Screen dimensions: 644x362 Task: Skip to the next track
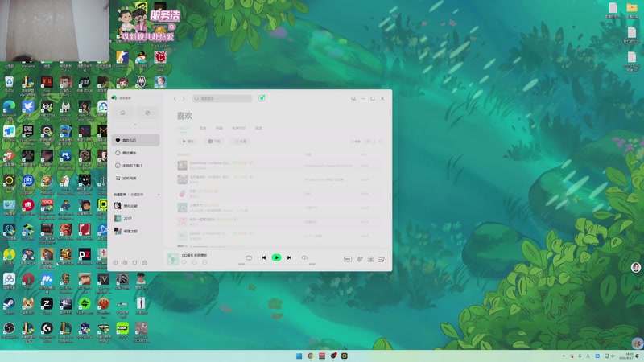(289, 258)
